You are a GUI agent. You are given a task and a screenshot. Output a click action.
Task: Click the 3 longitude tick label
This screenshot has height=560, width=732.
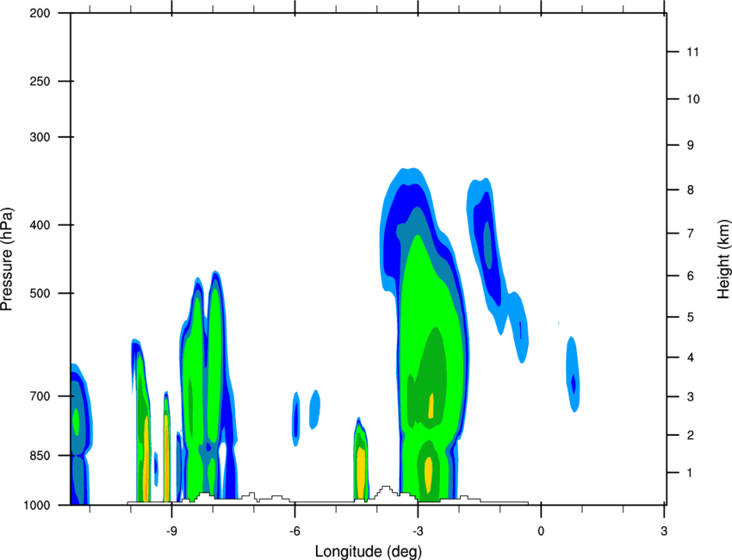(x=664, y=531)
